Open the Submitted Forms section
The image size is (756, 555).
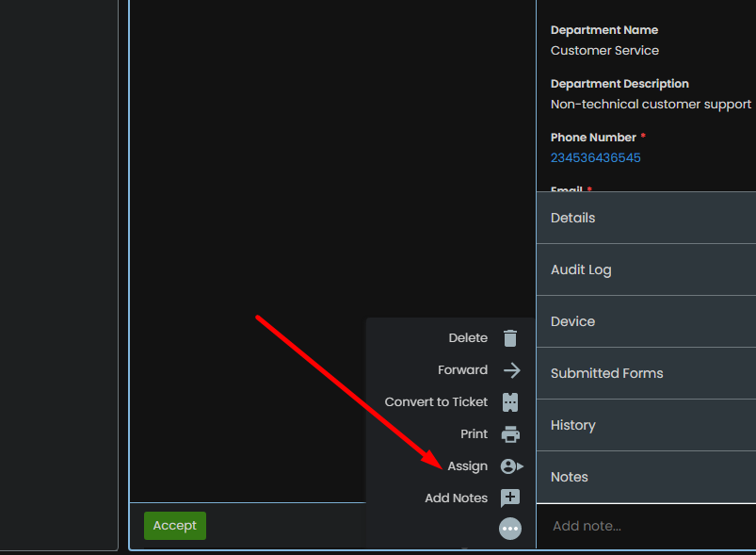pyautogui.click(x=646, y=373)
